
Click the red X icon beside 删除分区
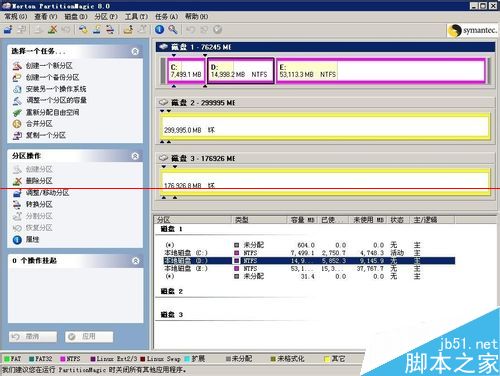(x=17, y=181)
